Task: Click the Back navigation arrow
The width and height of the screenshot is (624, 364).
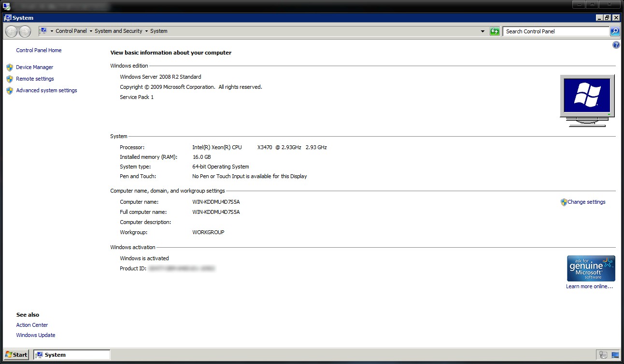Action: point(12,31)
